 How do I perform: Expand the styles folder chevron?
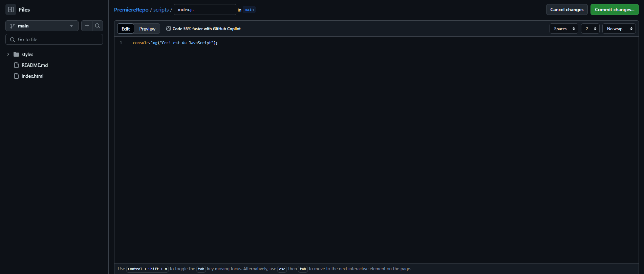click(x=8, y=54)
